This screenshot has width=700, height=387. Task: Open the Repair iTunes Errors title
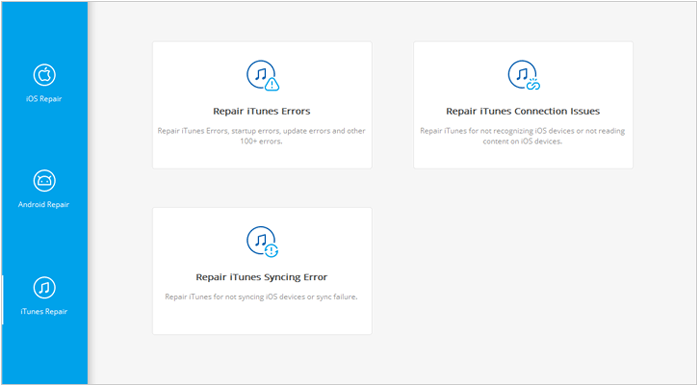coord(262,111)
